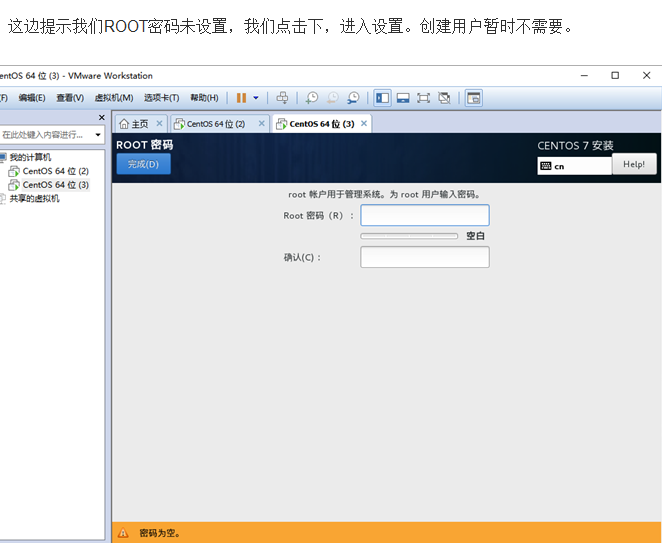Image resolution: width=662 pixels, height=543 pixels.
Task: Open the 虚拟机(M) menu
Action: 114,98
